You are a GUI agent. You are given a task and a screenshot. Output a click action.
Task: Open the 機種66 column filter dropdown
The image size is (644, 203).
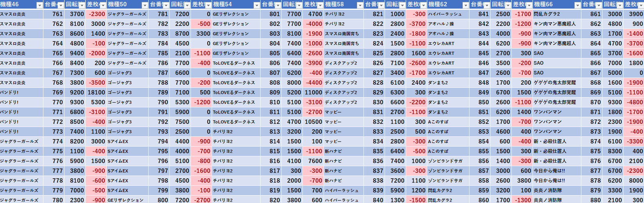tap(577, 5)
